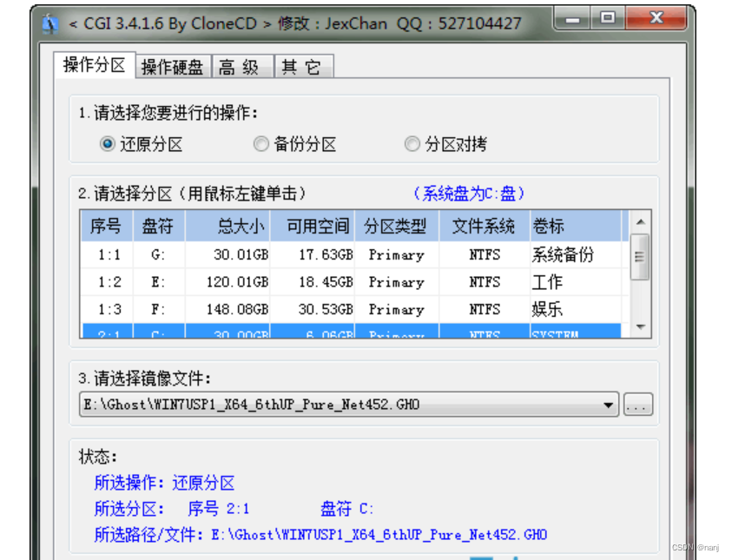Screen dimensions: 732x560
Task: Select partition row 1:3 F: drive
Action: (x=351, y=309)
